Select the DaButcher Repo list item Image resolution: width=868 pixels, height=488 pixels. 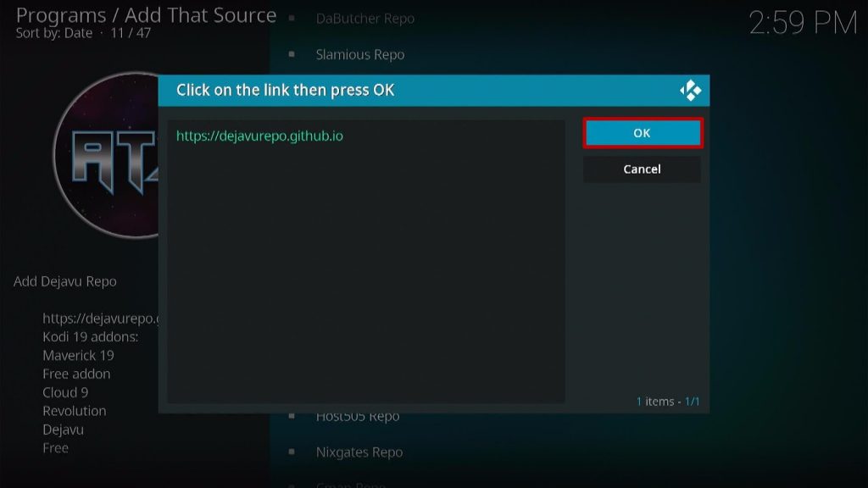tap(364, 19)
